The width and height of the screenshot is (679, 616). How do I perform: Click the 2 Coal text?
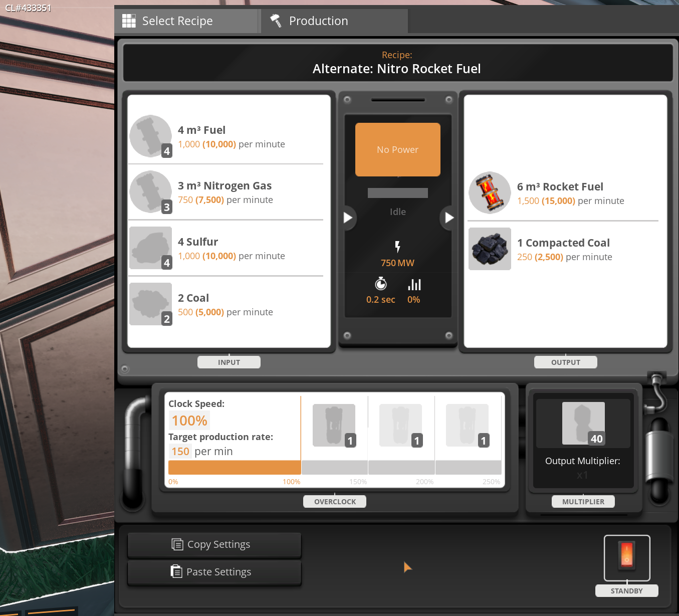pyautogui.click(x=193, y=298)
